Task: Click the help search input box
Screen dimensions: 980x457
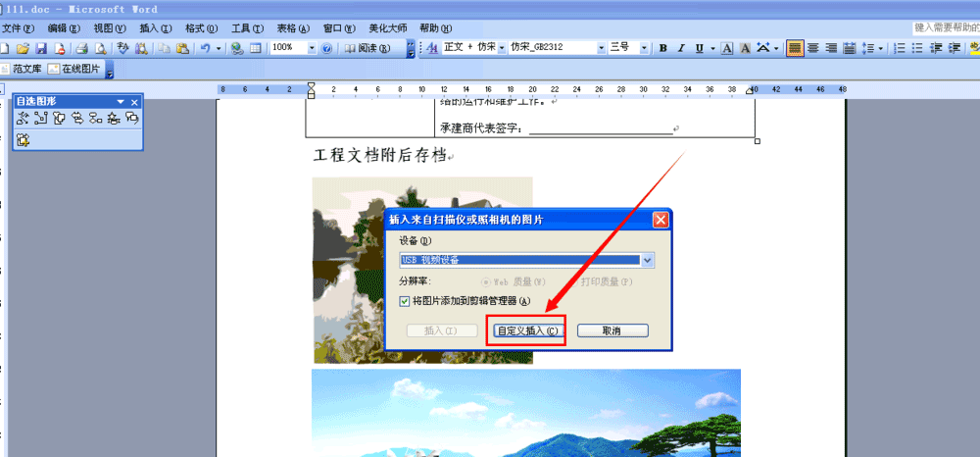Action: pos(946,27)
